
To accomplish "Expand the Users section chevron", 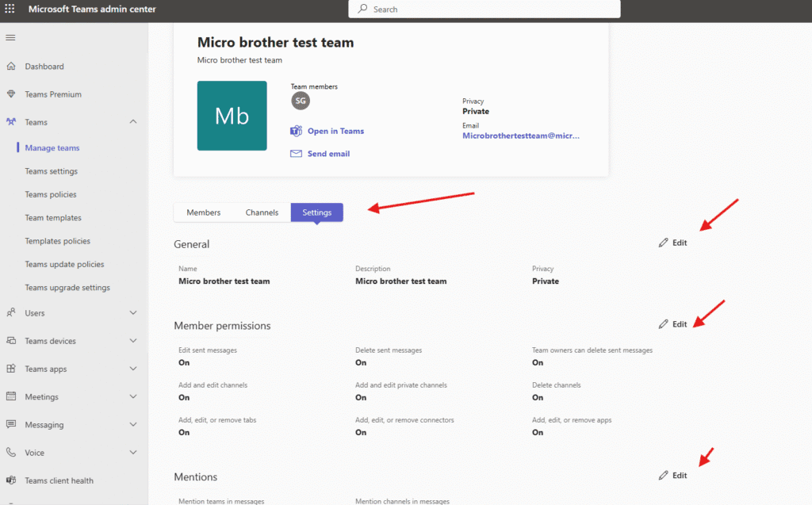I will tap(132, 313).
